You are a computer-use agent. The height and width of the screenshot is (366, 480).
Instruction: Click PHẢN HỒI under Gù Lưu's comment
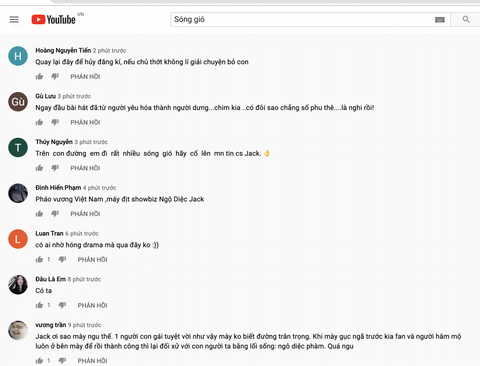[x=85, y=122]
